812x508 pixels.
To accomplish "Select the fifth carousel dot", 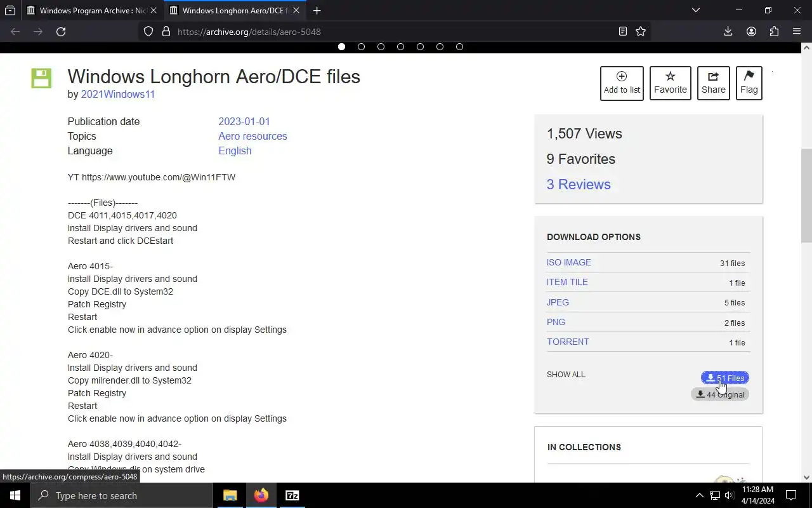I will (420, 46).
